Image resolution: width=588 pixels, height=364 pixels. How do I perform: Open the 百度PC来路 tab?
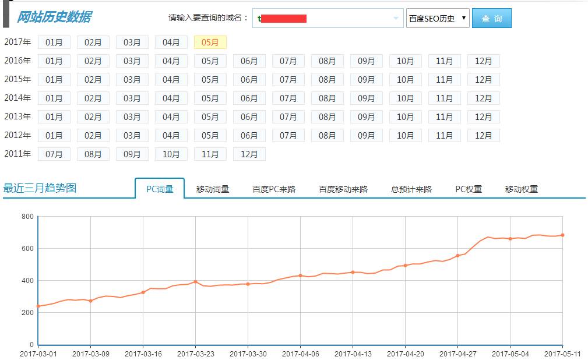click(x=274, y=189)
